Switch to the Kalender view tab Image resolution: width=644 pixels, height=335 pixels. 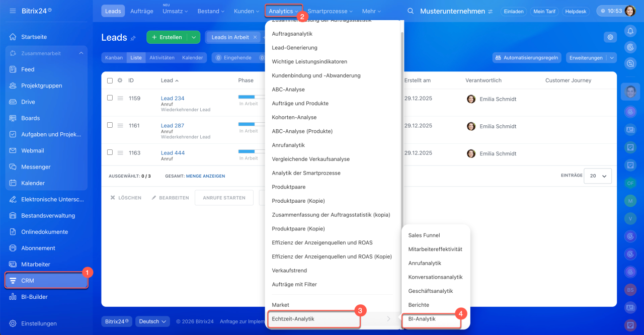[193, 58]
